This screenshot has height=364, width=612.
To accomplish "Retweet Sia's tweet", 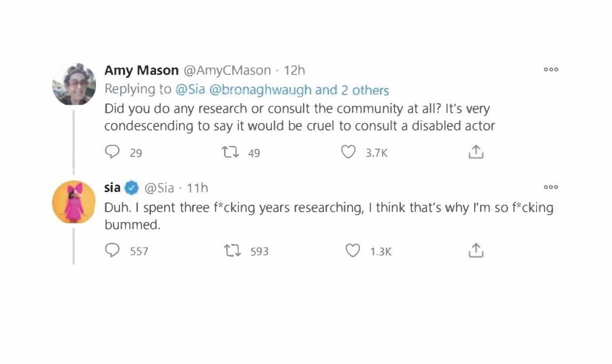I will [x=233, y=250].
